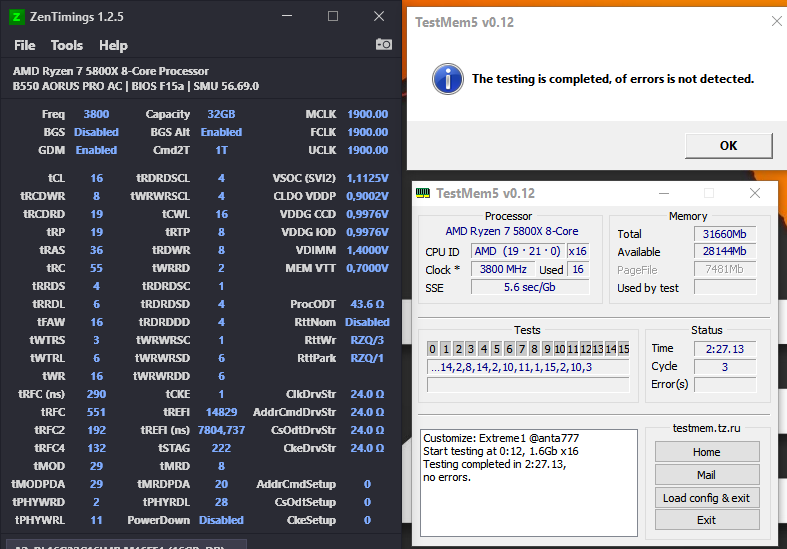Maximize the ZenTimings window

[x=333, y=16]
